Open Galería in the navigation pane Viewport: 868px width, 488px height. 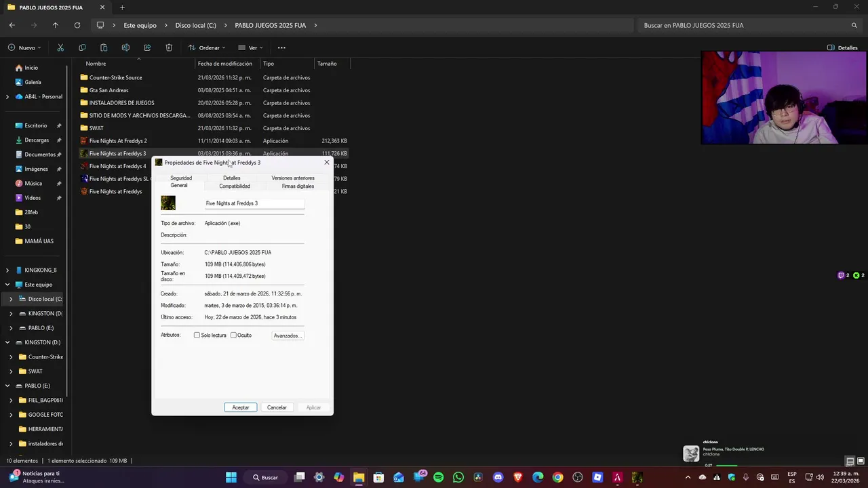(33, 82)
